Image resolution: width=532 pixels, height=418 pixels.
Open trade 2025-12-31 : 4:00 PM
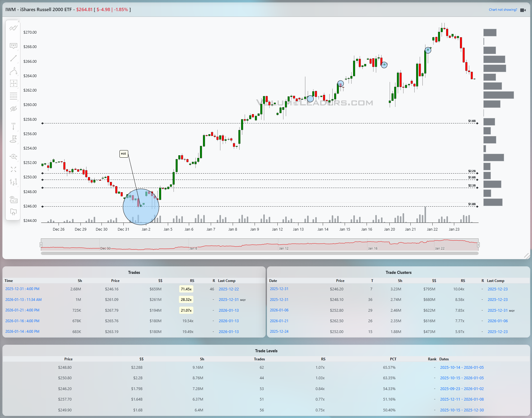[x=22, y=289]
